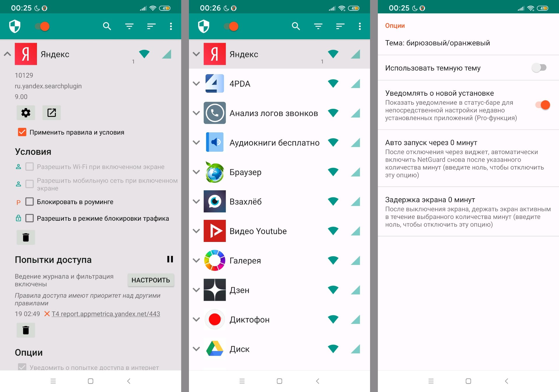Toggle mobile data access for Браузер
The image size is (559, 392).
pyautogui.click(x=355, y=172)
